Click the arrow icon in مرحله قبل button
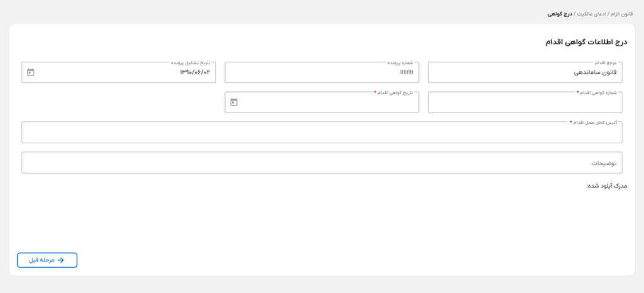 61,260
